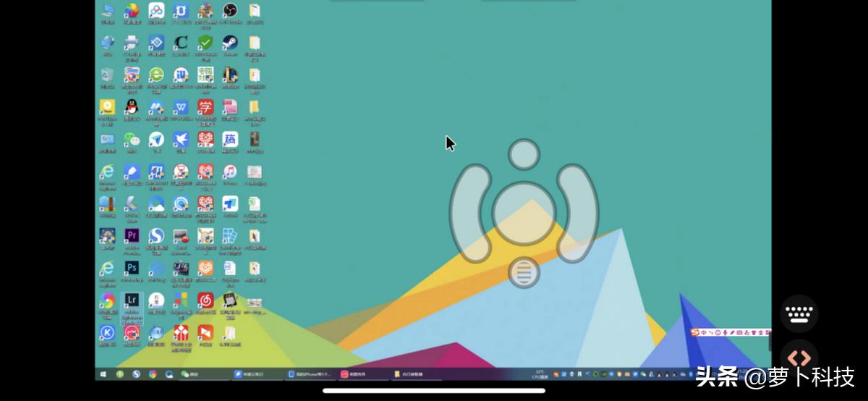
Task: Launch Steam from the desktop
Action: (229, 43)
